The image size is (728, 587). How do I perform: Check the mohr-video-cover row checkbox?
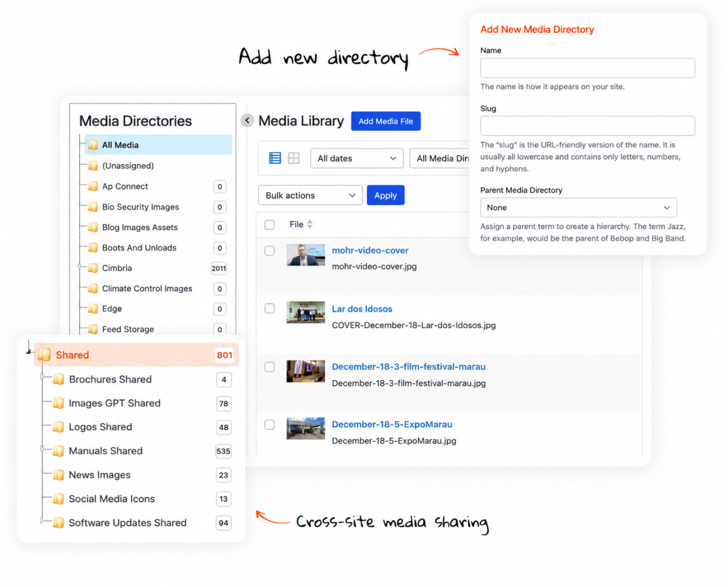(x=269, y=251)
